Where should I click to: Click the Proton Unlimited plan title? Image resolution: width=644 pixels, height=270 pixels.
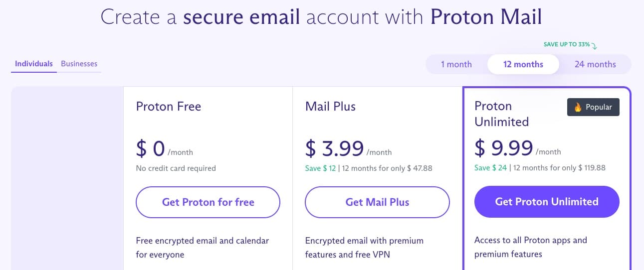coord(502,114)
